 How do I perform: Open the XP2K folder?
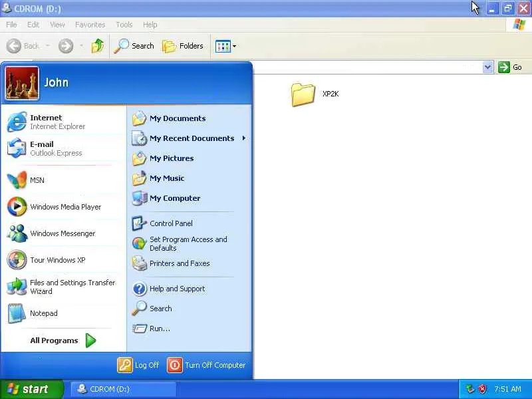point(315,94)
